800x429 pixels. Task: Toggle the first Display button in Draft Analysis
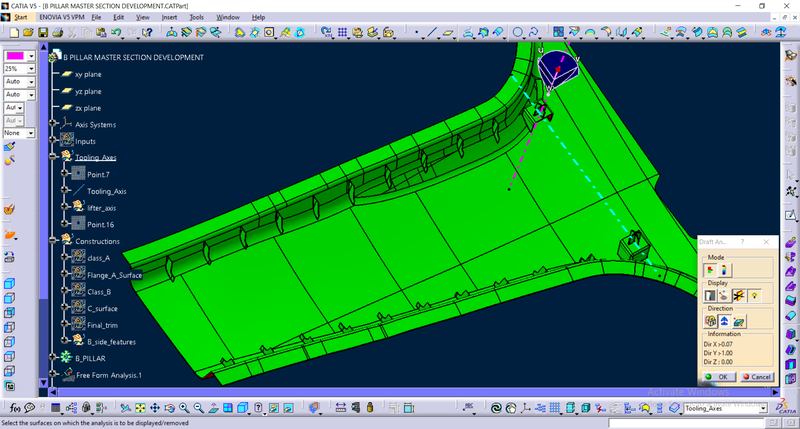point(710,296)
